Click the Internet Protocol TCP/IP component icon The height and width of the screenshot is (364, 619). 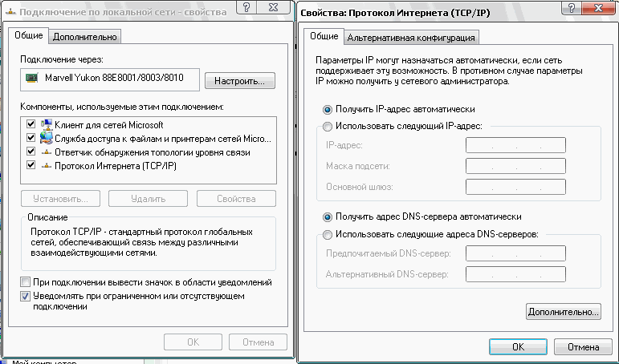[47, 166]
